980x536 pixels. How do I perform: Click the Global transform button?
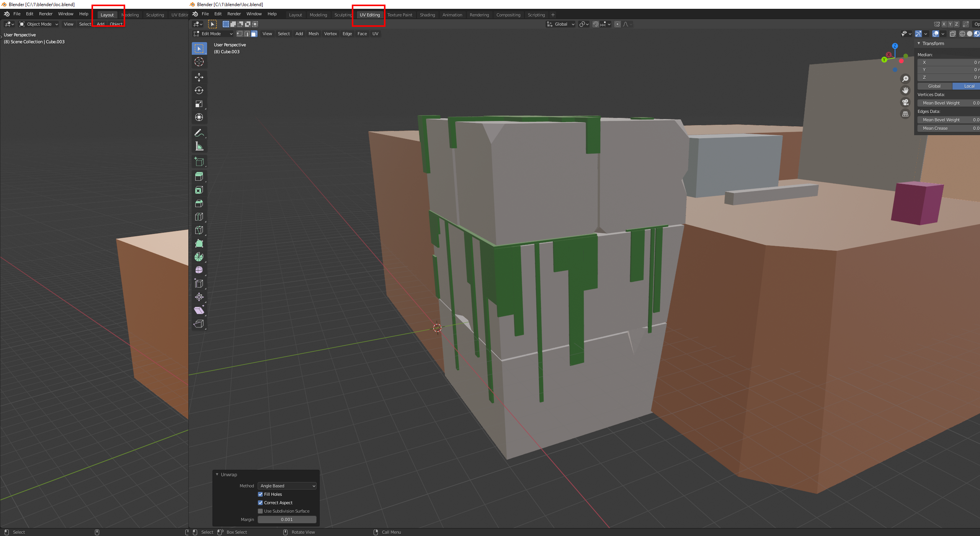[934, 86]
